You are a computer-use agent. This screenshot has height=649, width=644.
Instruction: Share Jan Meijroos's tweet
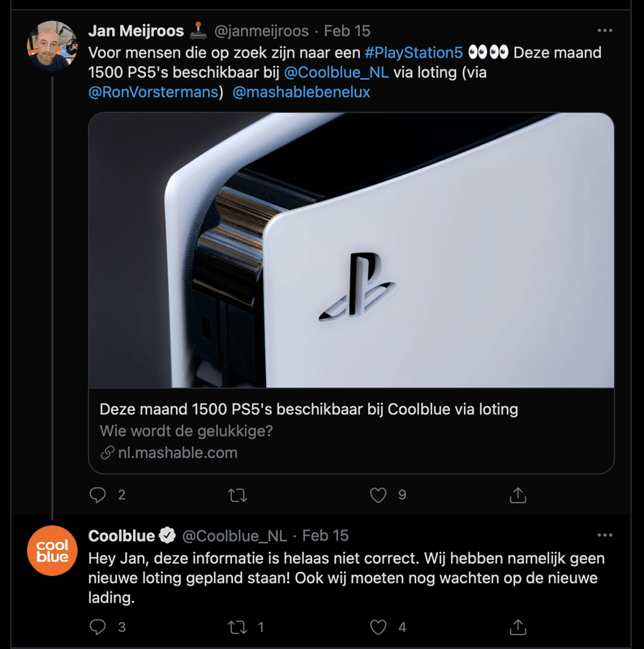(518, 495)
